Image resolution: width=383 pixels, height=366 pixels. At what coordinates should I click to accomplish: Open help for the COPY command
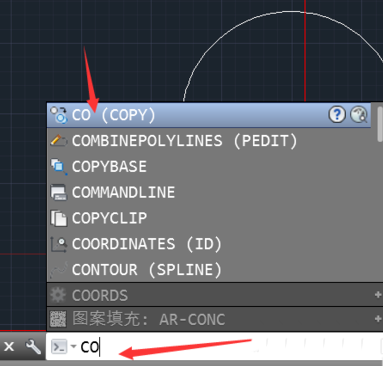click(x=337, y=115)
